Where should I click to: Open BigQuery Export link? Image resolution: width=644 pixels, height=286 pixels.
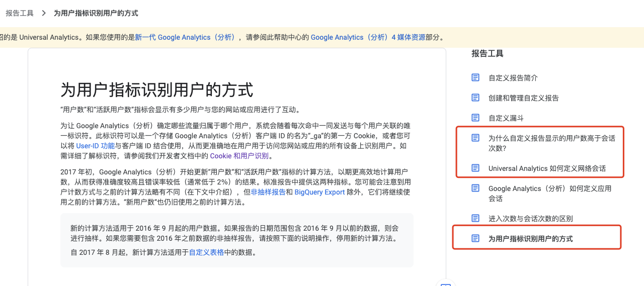(319, 192)
